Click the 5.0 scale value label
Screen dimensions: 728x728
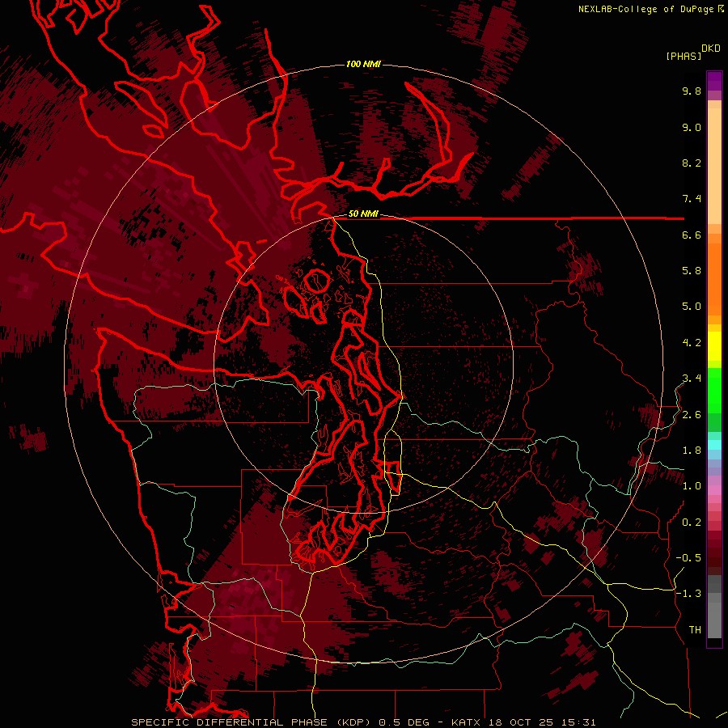[692, 307]
